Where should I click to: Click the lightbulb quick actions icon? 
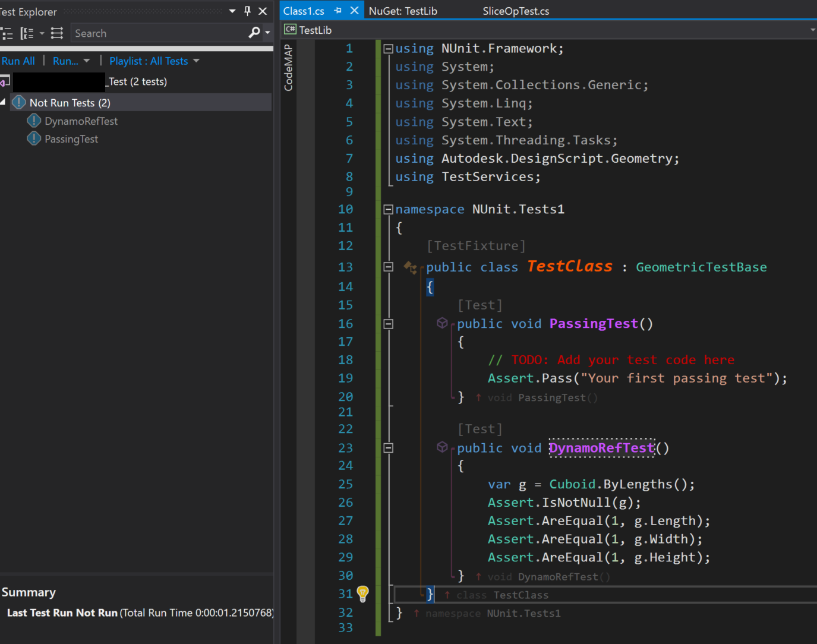click(x=363, y=594)
